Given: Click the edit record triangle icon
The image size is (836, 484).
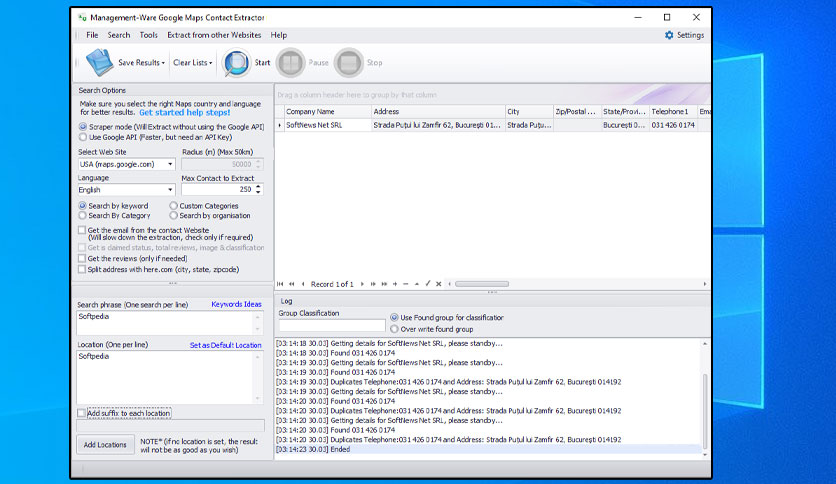Looking at the screenshot, I should [417, 284].
